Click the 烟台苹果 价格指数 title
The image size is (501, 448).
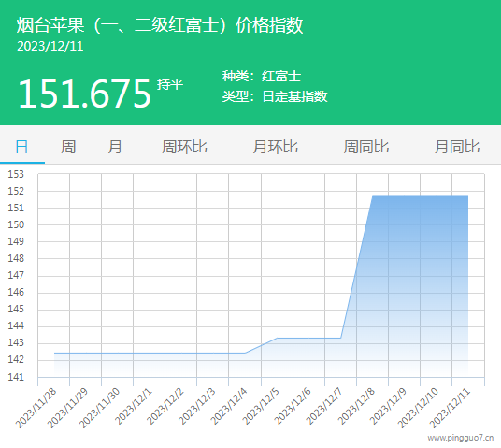tap(160, 25)
